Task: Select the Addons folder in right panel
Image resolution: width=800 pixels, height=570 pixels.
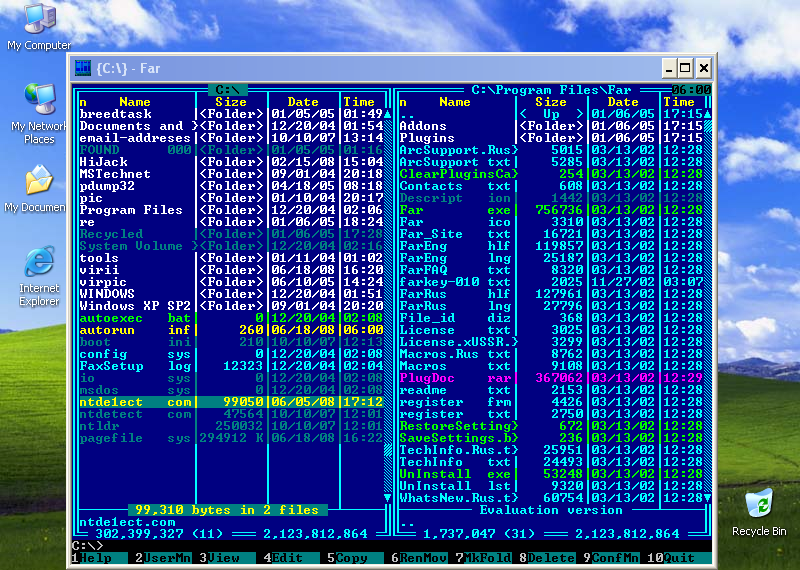Action: (551, 126)
